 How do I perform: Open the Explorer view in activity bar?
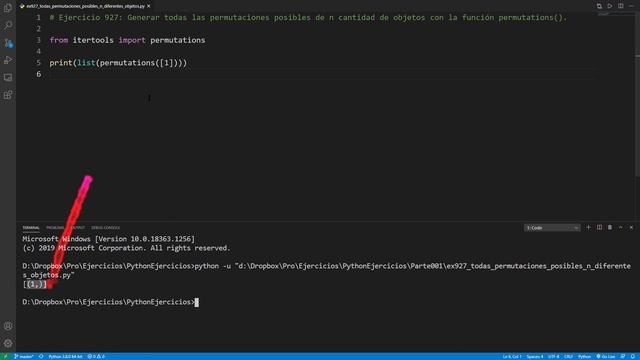pyautogui.click(x=8, y=8)
